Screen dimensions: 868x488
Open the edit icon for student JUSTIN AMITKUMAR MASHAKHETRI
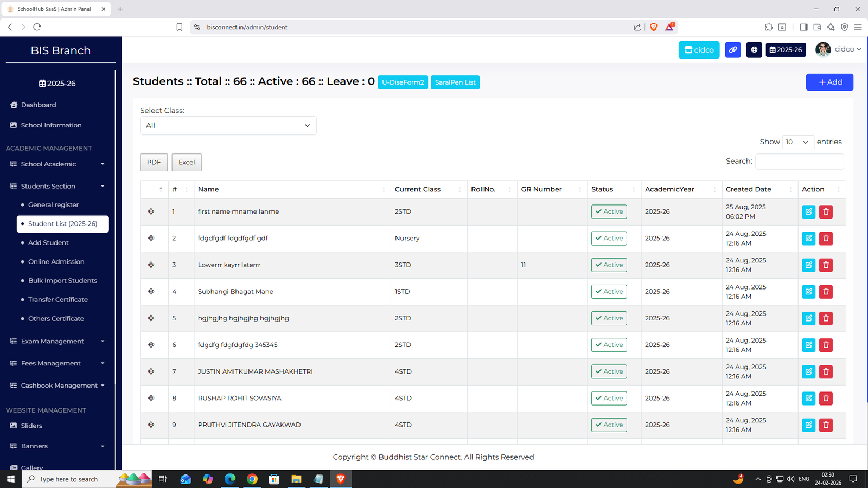point(808,371)
